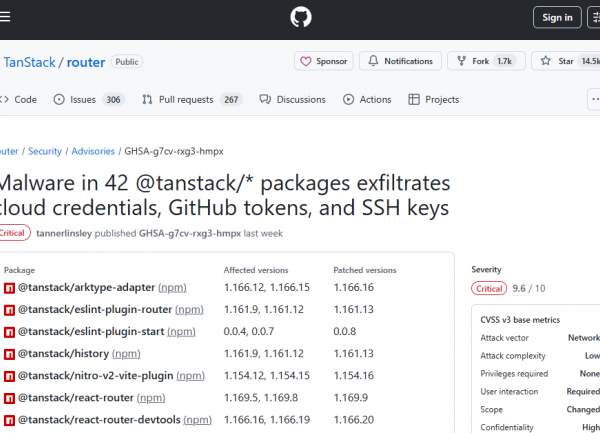Click affected versions 0.0.4, 0.0.7

tap(249, 331)
